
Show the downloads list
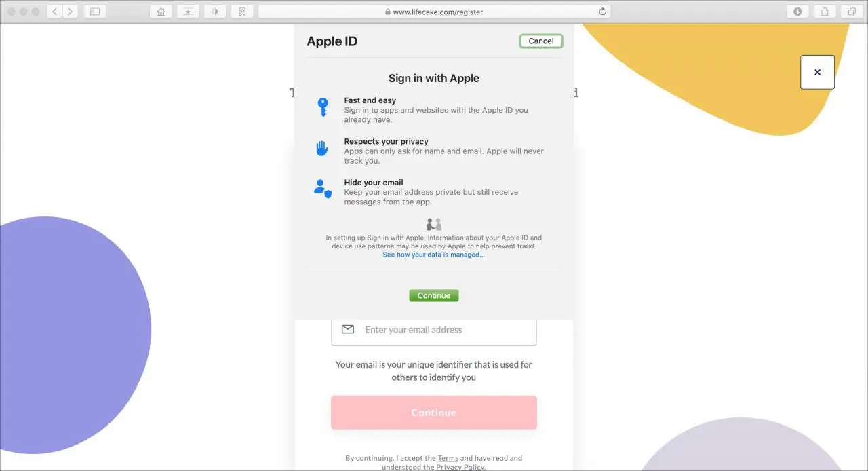(x=797, y=12)
